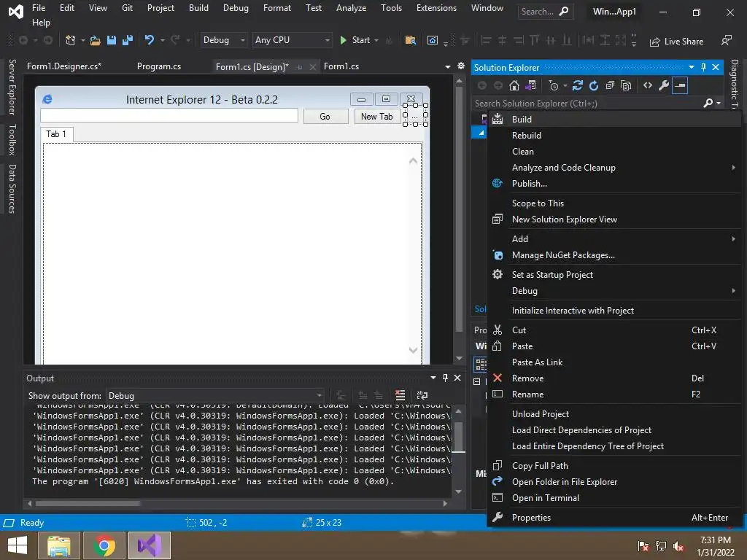
Task: Click the Save toolbar icon
Action: [112, 41]
